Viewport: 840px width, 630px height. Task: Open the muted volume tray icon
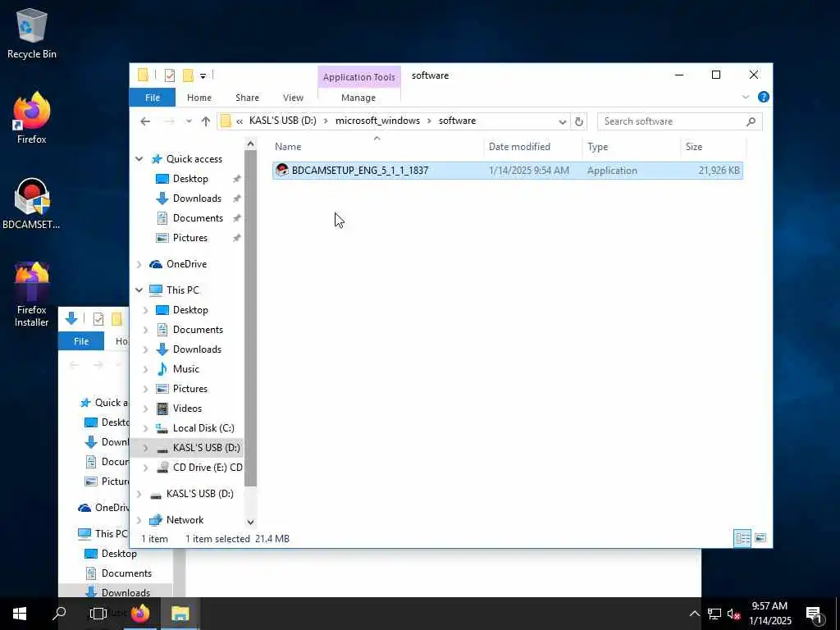coord(733,614)
